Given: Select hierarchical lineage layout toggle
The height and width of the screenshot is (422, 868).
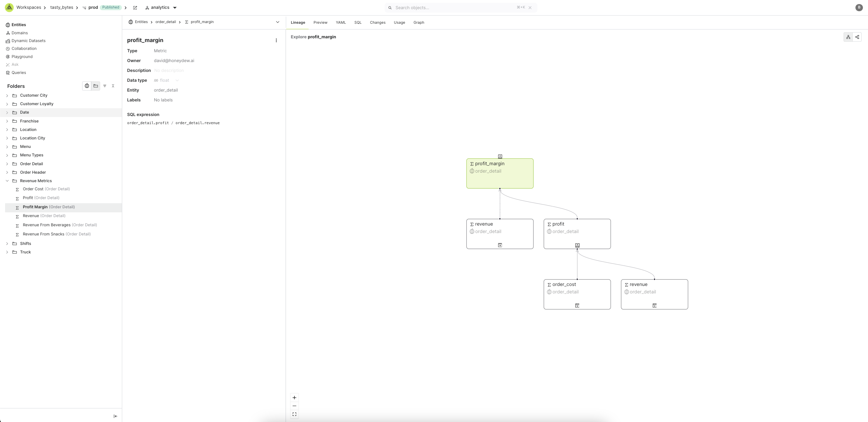Looking at the screenshot, I should [x=848, y=37].
